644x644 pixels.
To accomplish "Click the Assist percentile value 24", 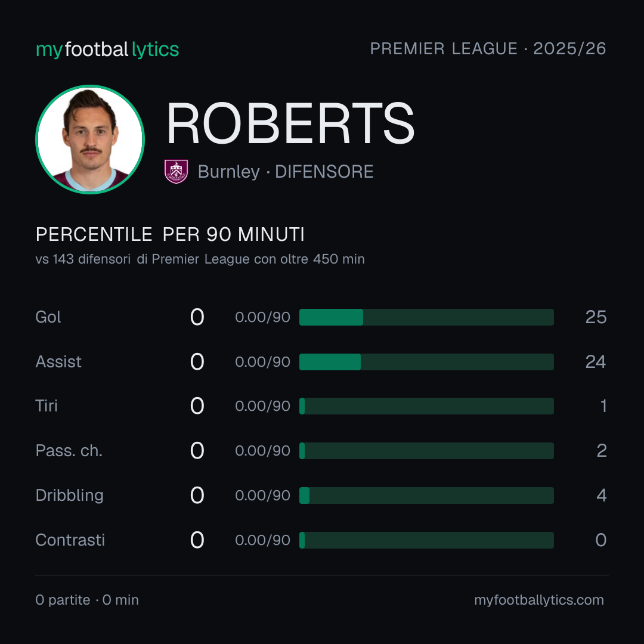I will [596, 362].
